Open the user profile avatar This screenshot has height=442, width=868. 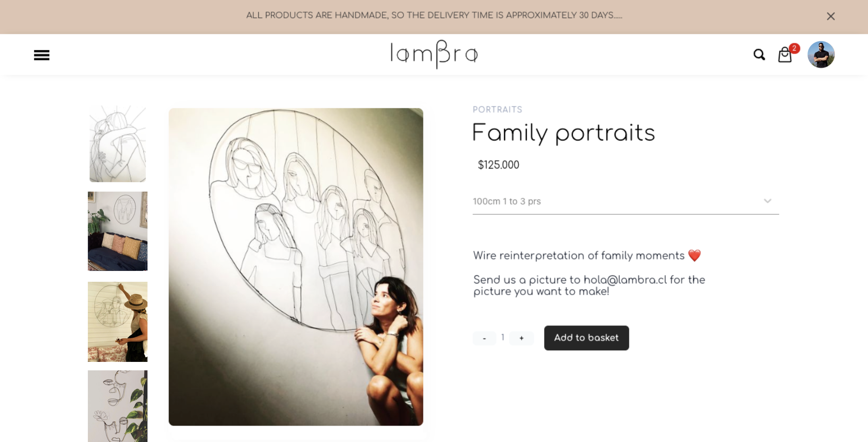(821, 54)
